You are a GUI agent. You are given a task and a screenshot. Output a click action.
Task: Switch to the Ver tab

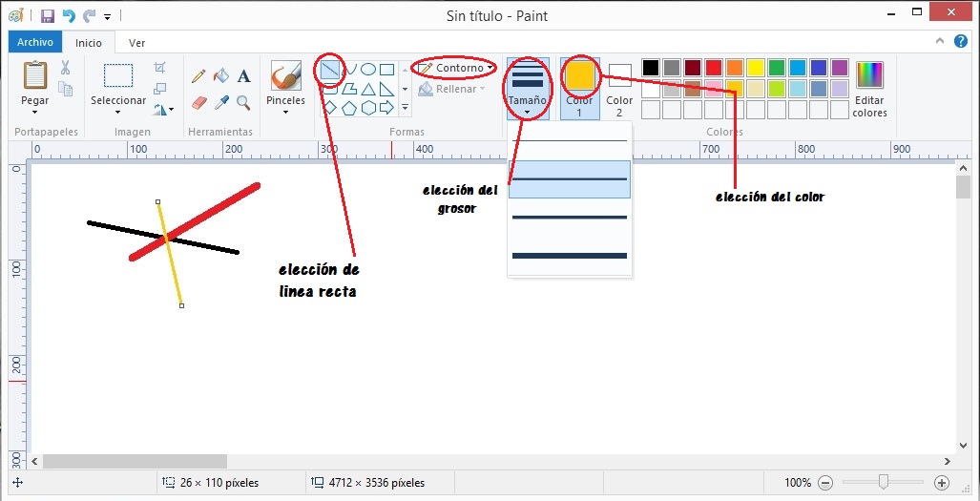[136, 43]
